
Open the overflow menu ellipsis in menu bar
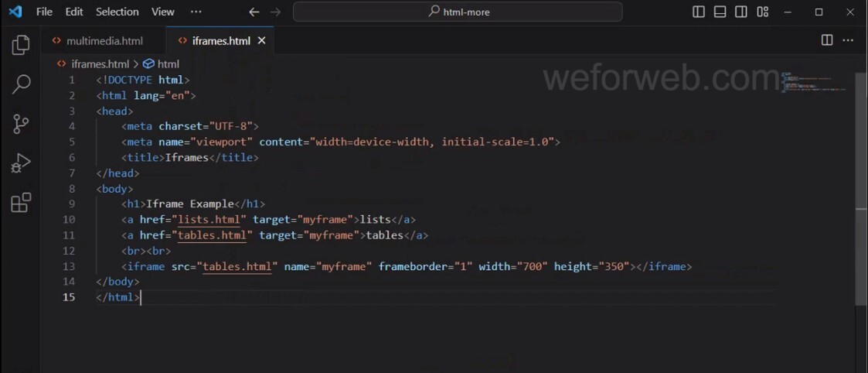tap(196, 12)
